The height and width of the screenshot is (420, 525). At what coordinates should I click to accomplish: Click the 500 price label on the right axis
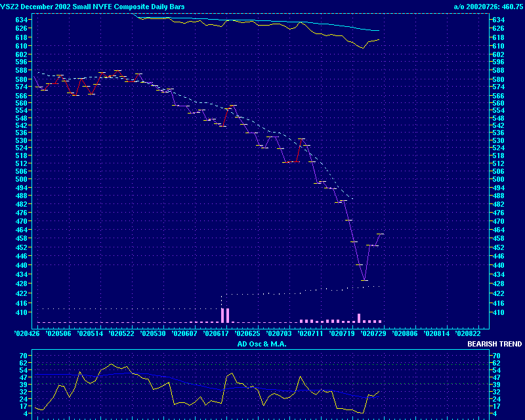click(499, 179)
